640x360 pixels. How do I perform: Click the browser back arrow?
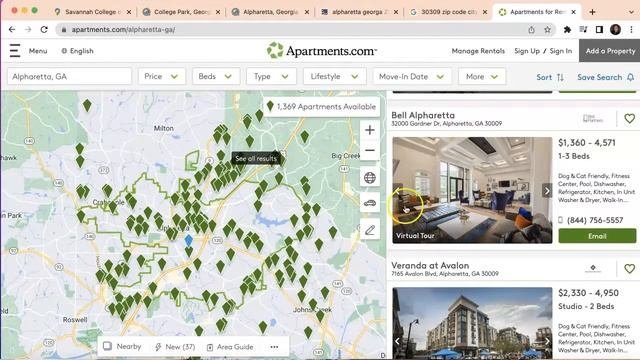point(11,29)
